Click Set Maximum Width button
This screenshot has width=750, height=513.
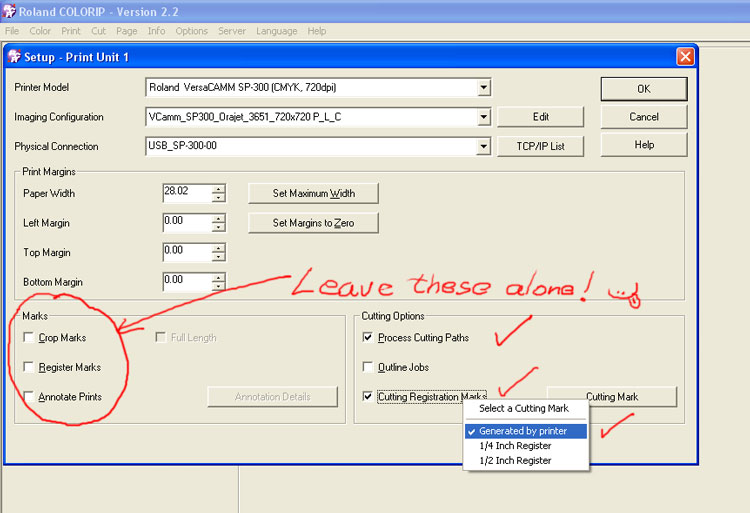point(313,194)
